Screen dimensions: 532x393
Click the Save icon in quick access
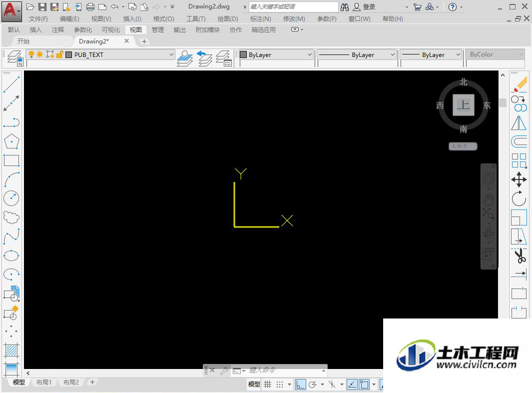[42, 7]
